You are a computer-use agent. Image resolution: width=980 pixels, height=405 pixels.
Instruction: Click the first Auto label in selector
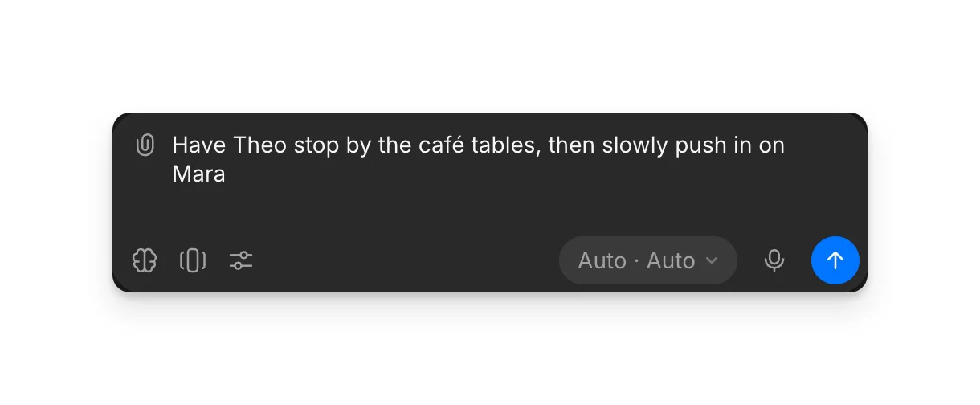pyautogui.click(x=602, y=260)
